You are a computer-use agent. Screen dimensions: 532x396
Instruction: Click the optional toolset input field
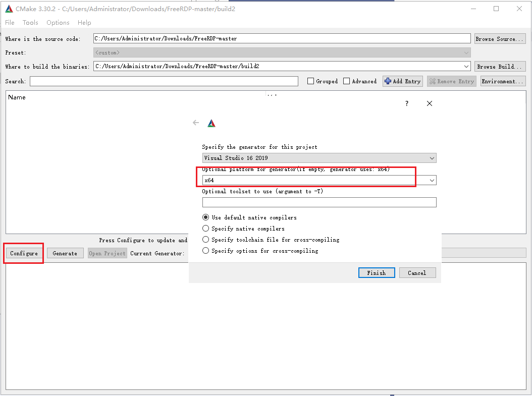coord(320,202)
